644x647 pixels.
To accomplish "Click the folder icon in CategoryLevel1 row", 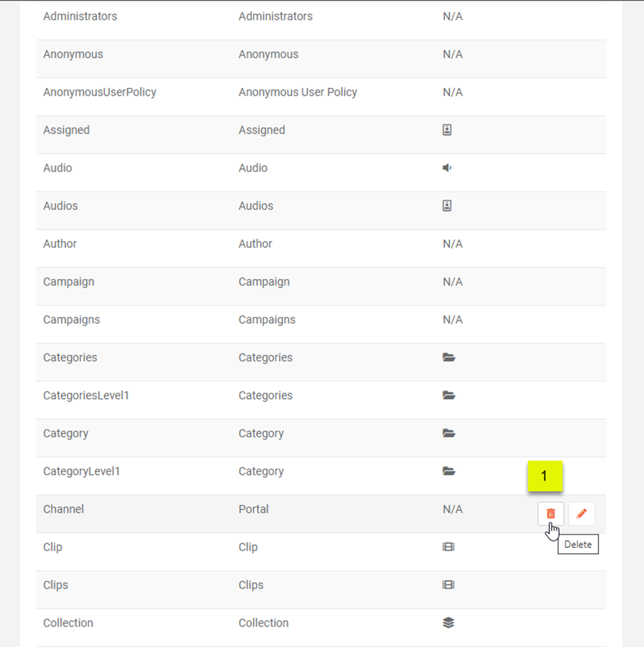I will click(449, 471).
